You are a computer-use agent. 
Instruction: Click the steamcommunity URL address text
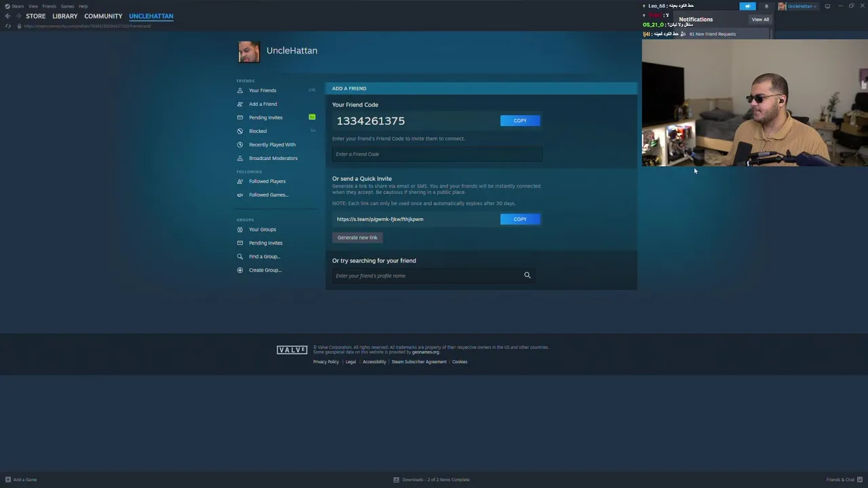(87, 26)
